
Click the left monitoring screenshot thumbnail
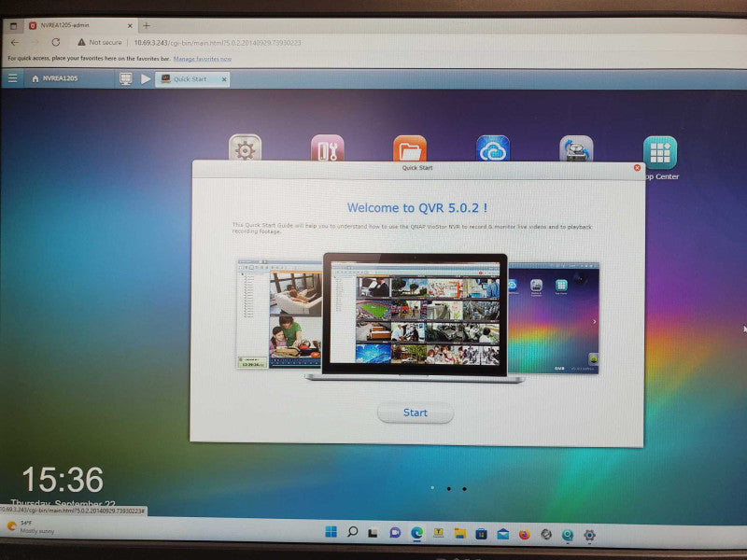tap(279, 314)
